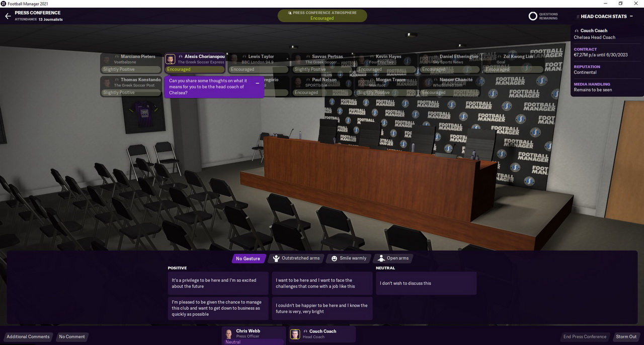Click the Questions Remaining circle indicator
Screen dimensions: 644x345
[x=533, y=16]
